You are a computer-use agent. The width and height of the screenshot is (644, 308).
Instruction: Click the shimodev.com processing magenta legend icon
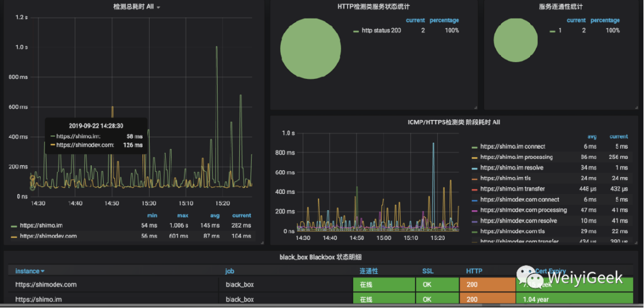pyautogui.click(x=475, y=211)
